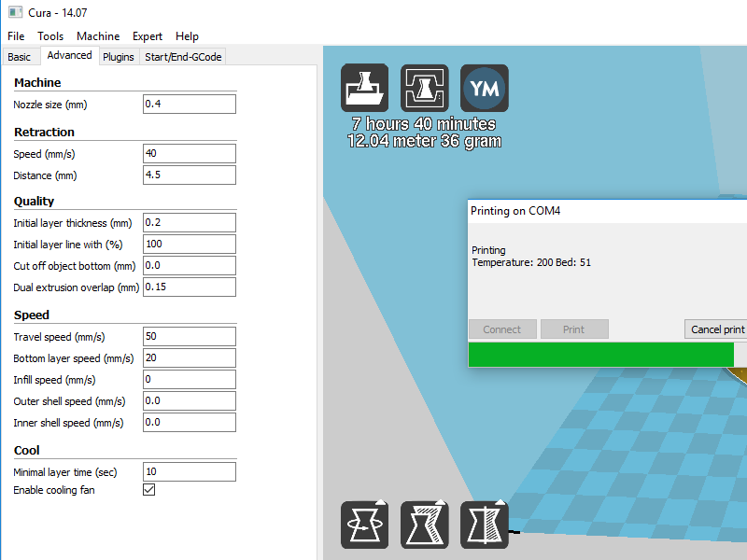Click the Cura application icon in title bar
Viewport: 747px width, 560px height.
pos(15,12)
